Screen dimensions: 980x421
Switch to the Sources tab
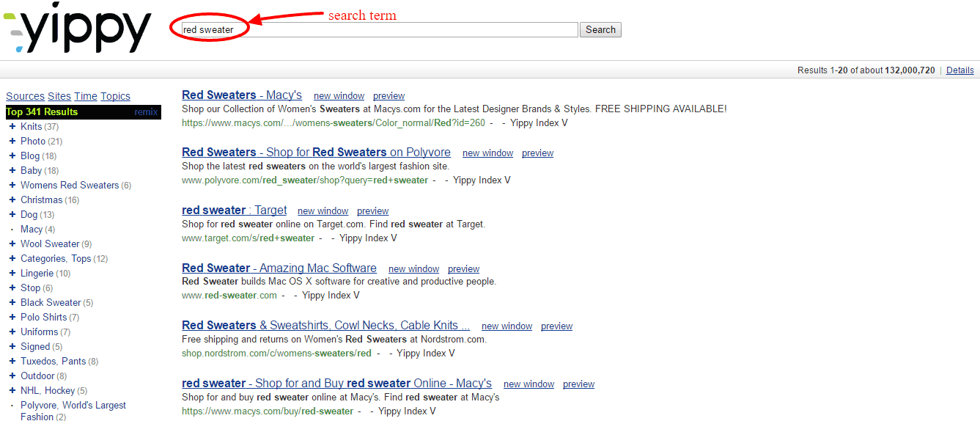[25, 96]
